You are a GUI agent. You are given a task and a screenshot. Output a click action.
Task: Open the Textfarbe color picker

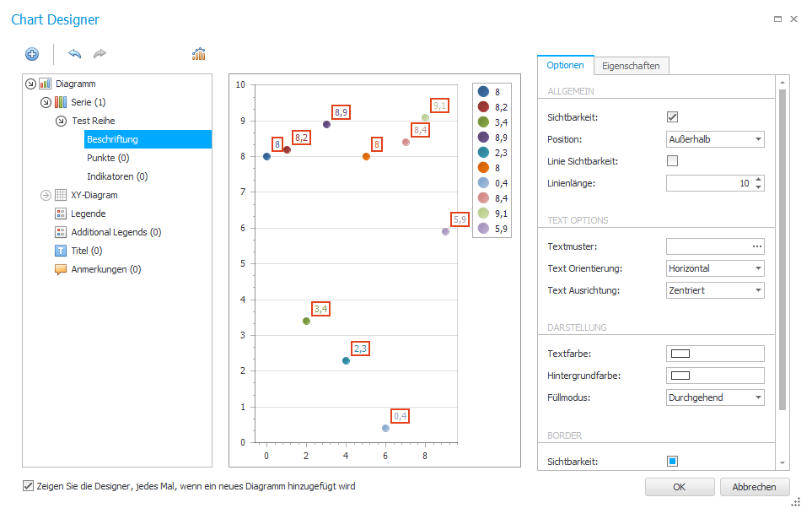(x=715, y=354)
